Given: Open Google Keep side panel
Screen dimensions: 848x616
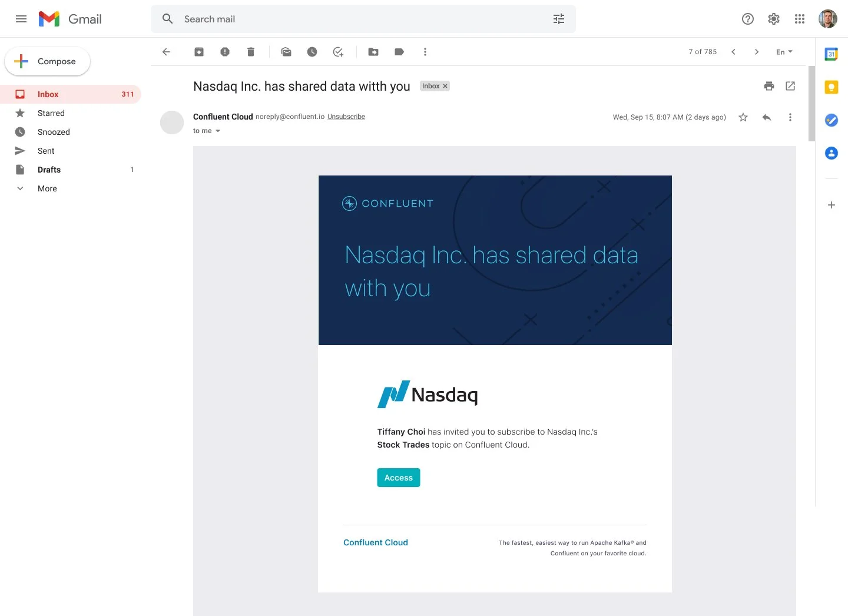Looking at the screenshot, I should pos(832,87).
